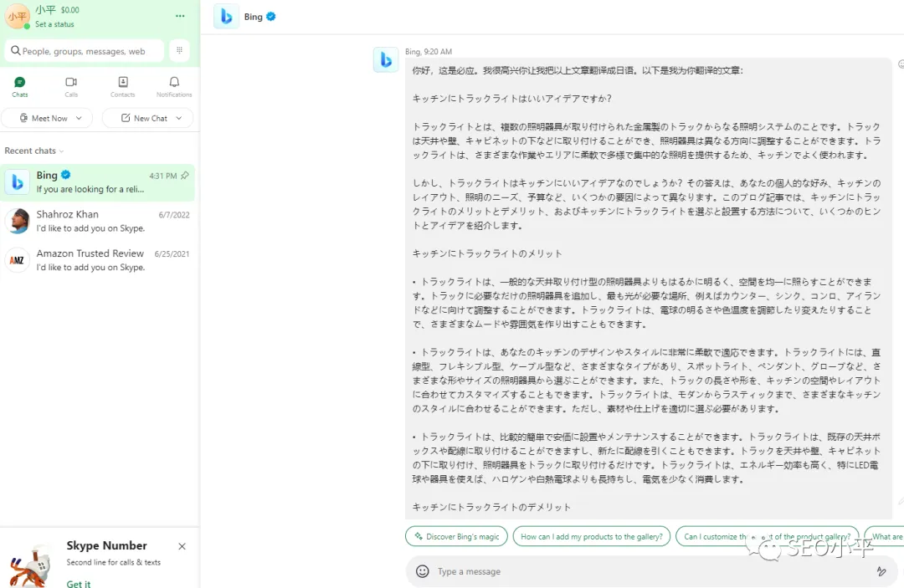This screenshot has width=904, height=588.
Task: Click Shahroz Khan's avatar picture
Action: click(x=18, y=221)
